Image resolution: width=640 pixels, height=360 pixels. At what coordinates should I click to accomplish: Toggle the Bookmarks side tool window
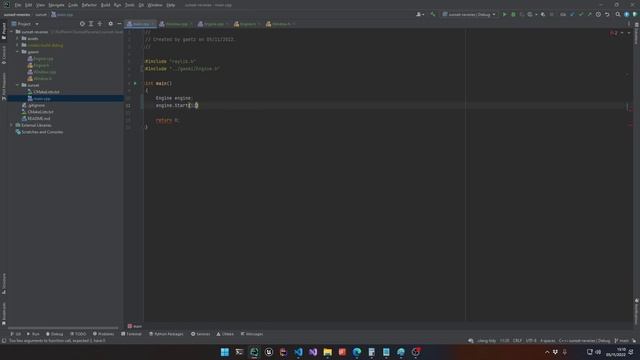tap(4, 313)
